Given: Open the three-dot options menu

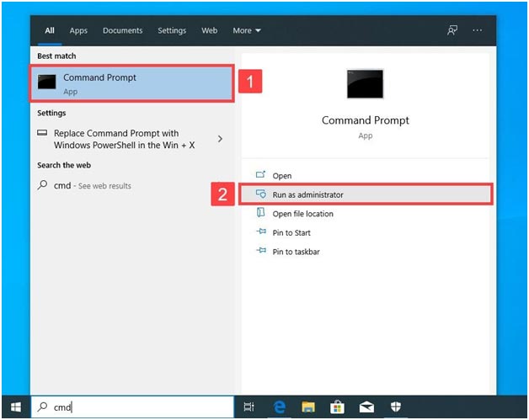Looking at the screenshot, I should click(x=478, y=30).
